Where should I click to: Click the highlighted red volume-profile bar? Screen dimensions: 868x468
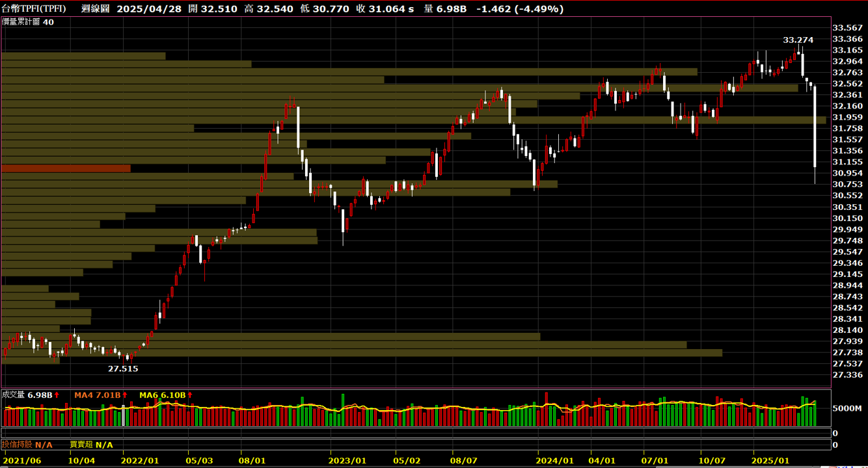pyautogui.click(x=66, y=168)
